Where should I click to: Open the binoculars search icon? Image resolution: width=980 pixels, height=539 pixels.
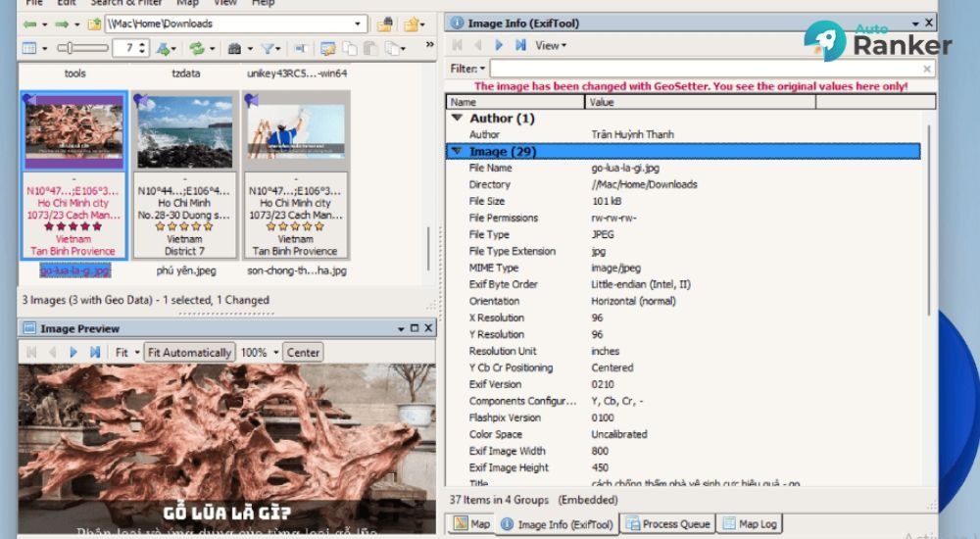click(234, 48)
